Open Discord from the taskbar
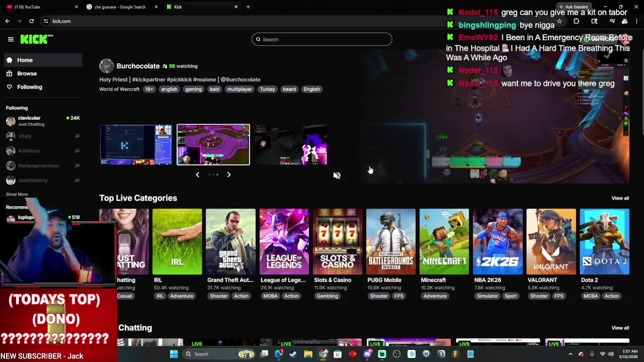This screenshot has width=644, height=362. tap(367, 354)
